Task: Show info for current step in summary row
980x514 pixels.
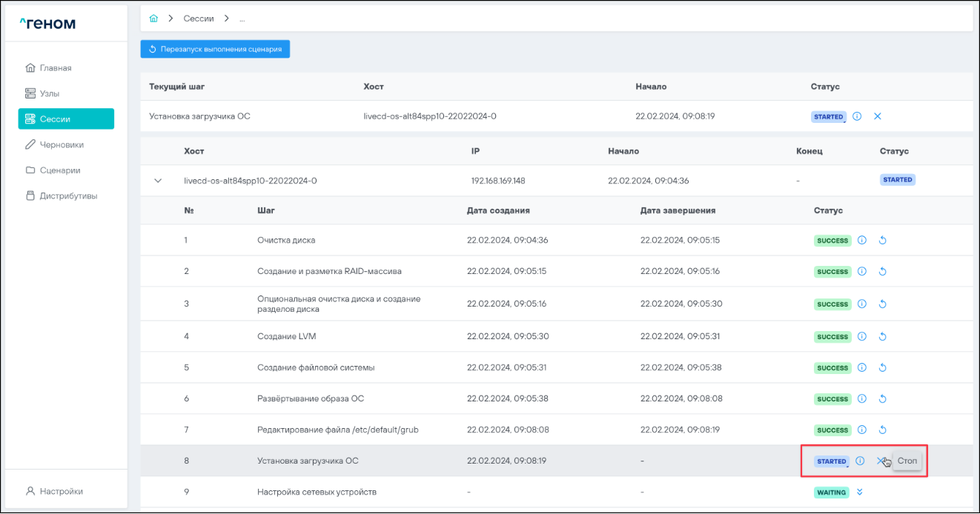Action: click(x=857, y=116)
